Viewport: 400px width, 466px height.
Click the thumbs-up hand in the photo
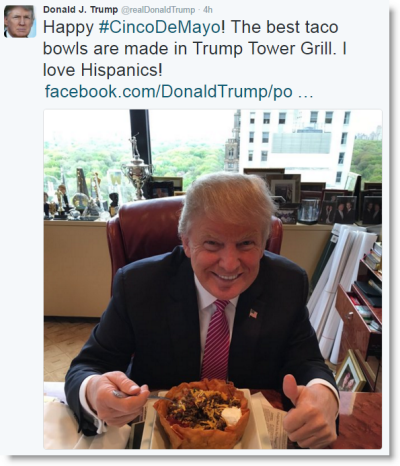pos(310,410)
